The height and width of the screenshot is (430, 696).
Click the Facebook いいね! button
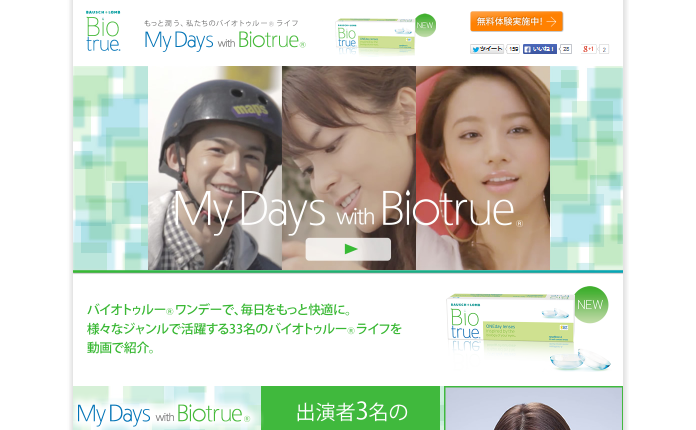[x=540, y=49]
